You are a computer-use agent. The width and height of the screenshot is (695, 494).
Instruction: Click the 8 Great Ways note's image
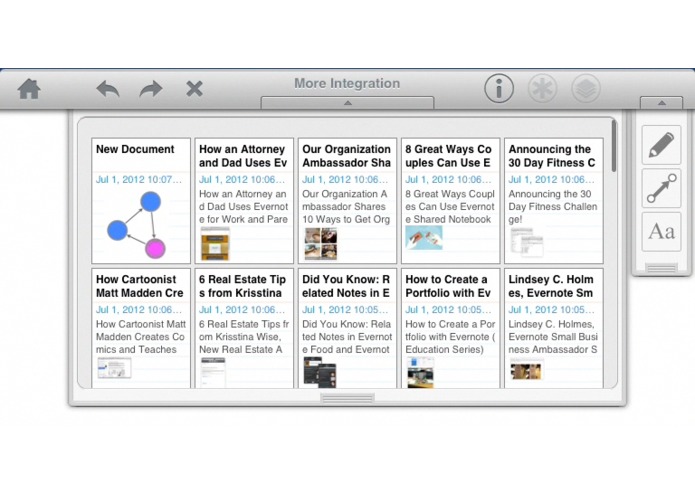point(424,238)
